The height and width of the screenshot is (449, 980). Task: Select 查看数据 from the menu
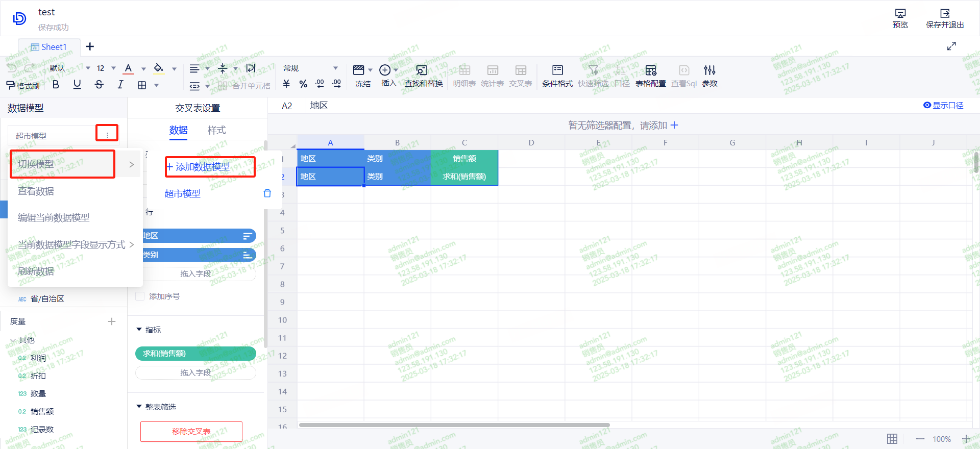click(36, 191)
